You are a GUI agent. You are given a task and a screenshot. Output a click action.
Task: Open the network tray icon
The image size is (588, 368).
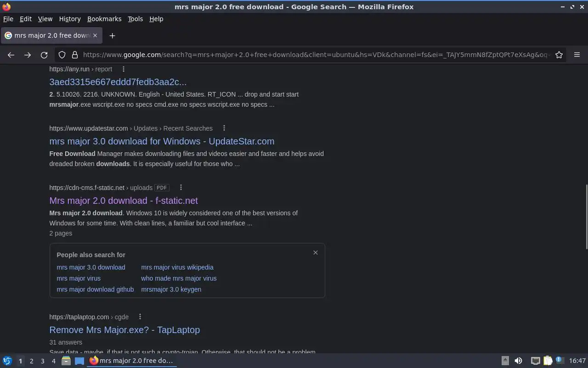pos(535,361)
